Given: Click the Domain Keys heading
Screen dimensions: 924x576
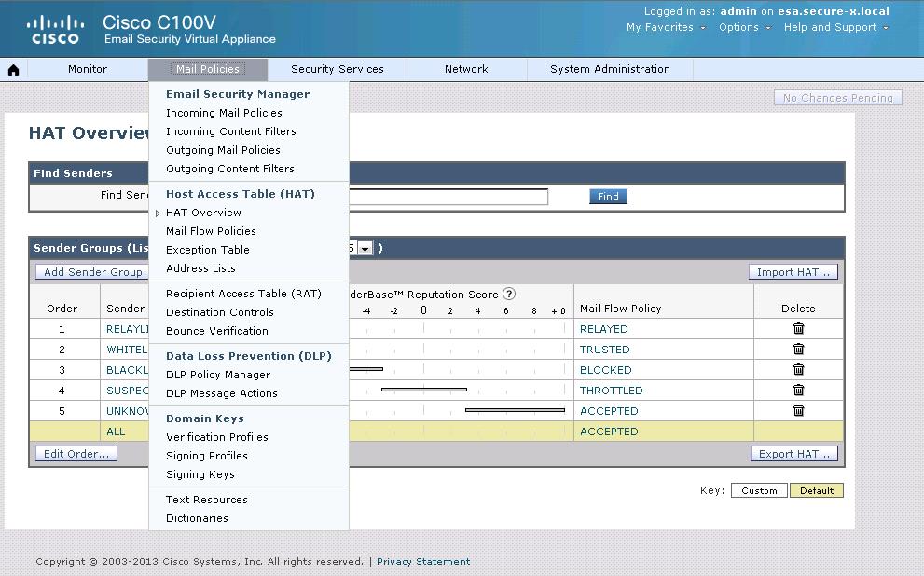Looking at the screenshot, I should tap(204, 418).
